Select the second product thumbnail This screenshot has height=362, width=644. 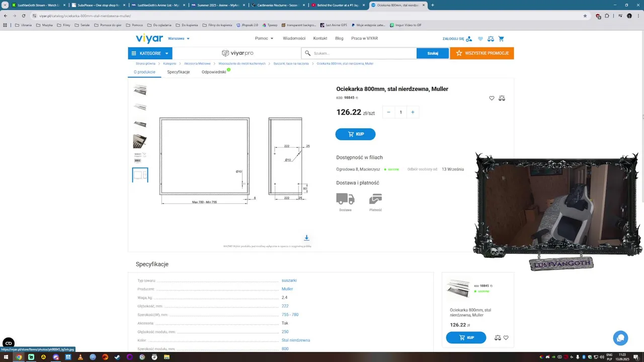pos(140,107)
